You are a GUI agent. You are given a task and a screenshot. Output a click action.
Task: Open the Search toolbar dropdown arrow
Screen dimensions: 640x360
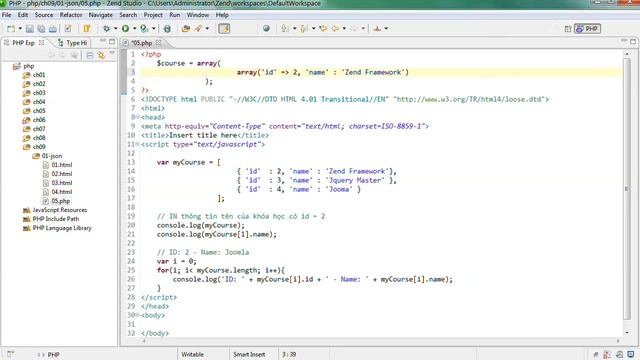(207, 29)
